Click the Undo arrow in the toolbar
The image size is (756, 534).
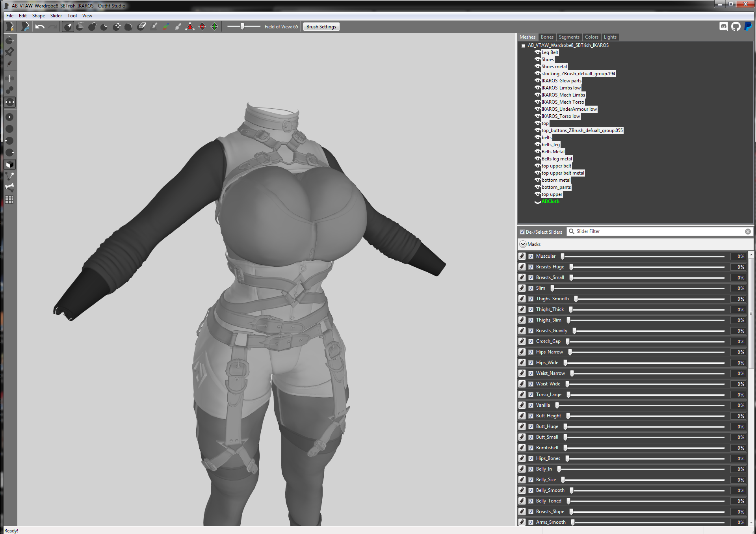coord(40,27)
